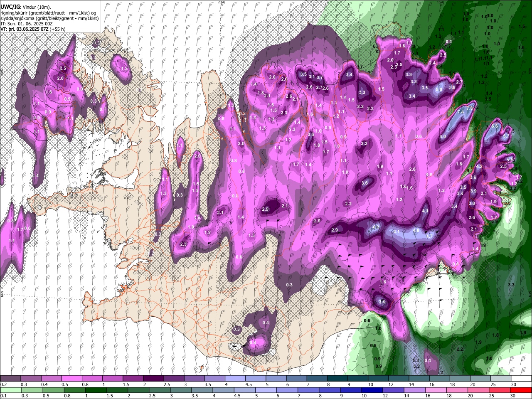Click the 7.4 precipitation value on the map

[461, 112]
